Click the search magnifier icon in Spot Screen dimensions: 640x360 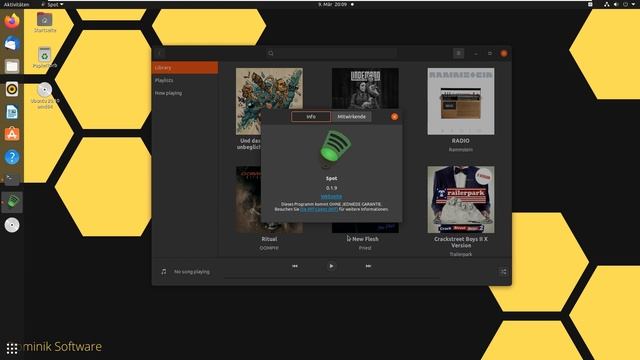(x=271, y=53)
